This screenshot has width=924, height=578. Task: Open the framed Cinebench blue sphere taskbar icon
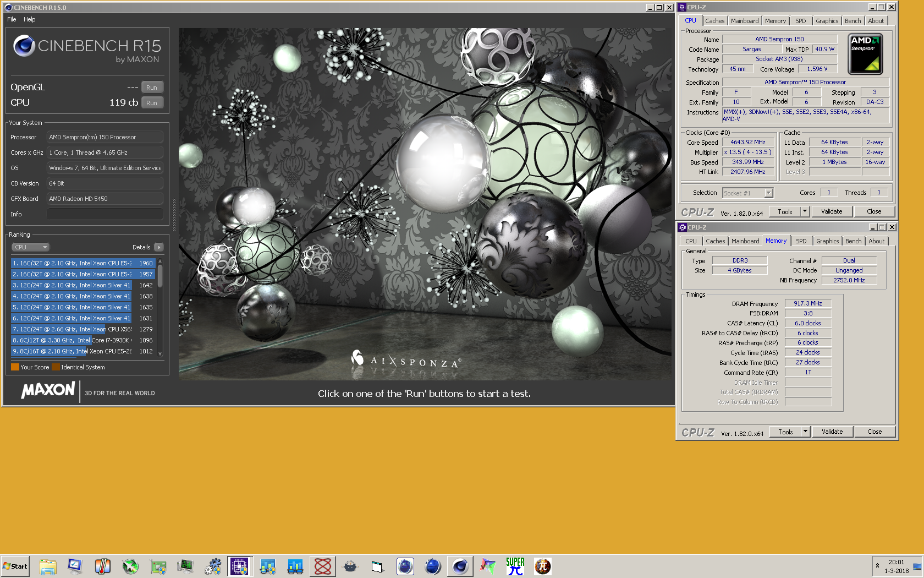pyautogui.click(x=405, y=566)
